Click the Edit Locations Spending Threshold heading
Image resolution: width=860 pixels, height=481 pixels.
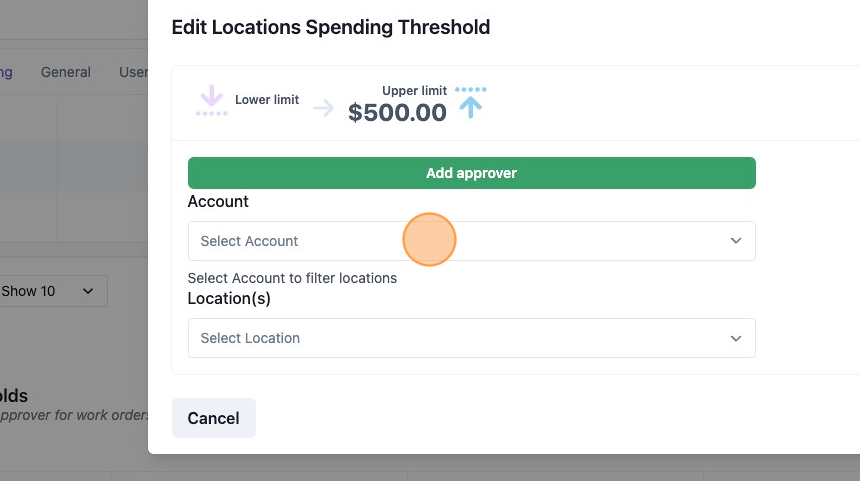tap(331, 27)
